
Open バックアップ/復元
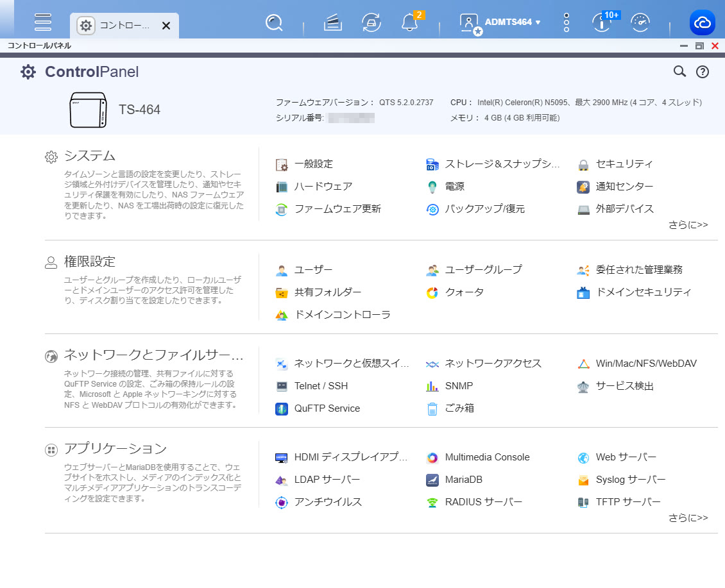(475, 209)
